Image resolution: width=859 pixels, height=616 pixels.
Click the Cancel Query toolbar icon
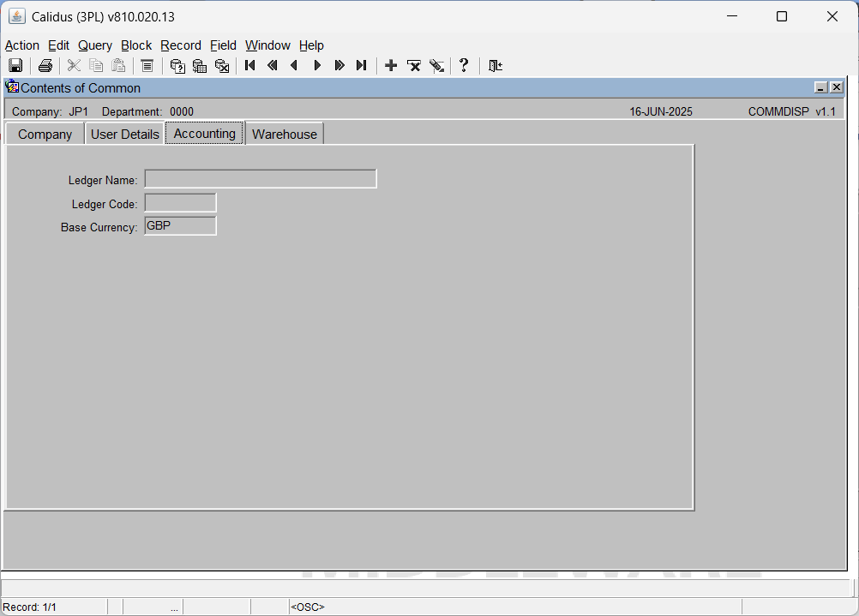pos(222,66)
